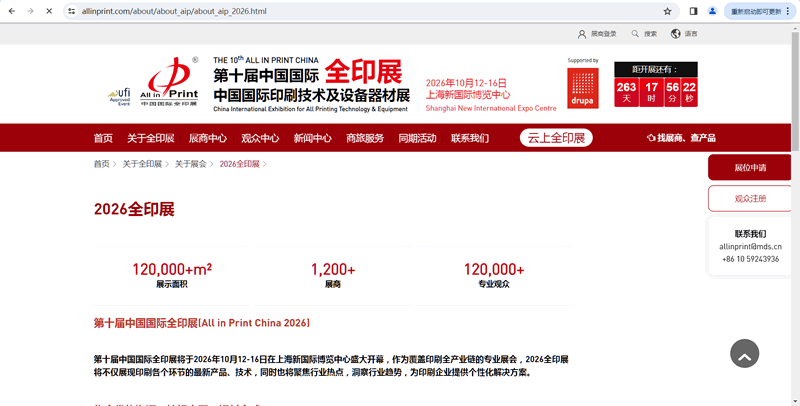
Task: Open the Chrome profile avatar
Action: click(x=713, y=11)
